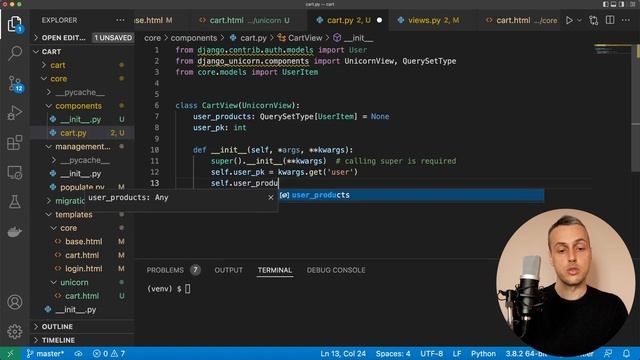Click Spaces: 4 indentation setting
Viewport: 640px width, 360px height.
[x=393, y=353]
